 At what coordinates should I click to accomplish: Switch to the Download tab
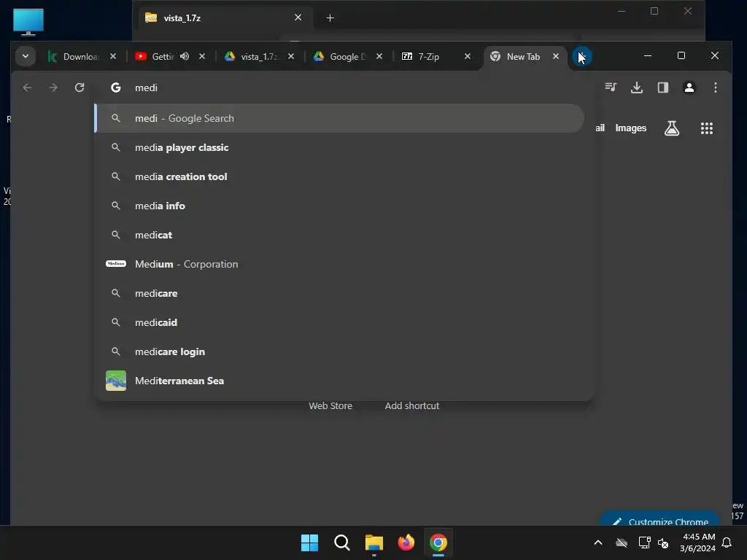(x=81, y=56)
